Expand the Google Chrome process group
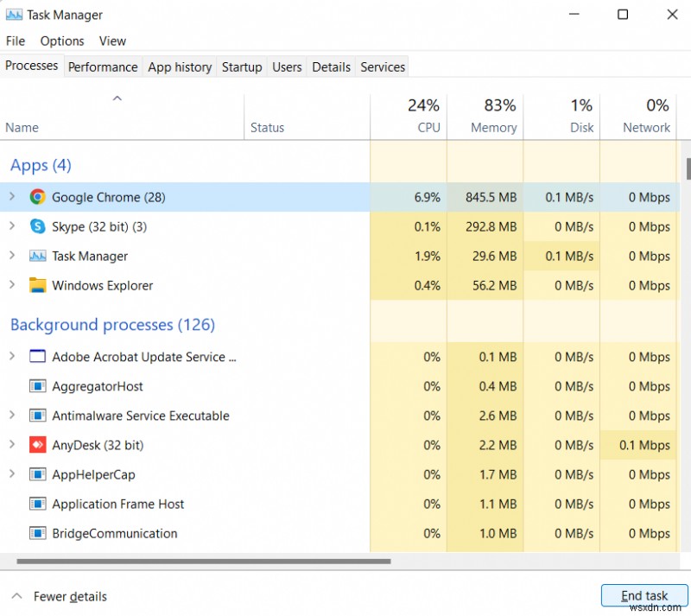This screenshot has height=616, width=691. pos(11,197)
